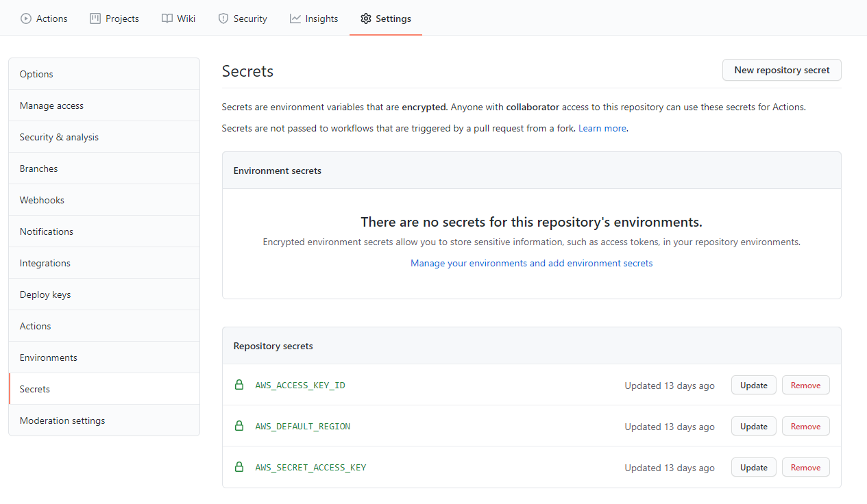Update the AWS_ACCESS_KEY_ID secret
Viewport: 867px width, 504px height.
753,385
